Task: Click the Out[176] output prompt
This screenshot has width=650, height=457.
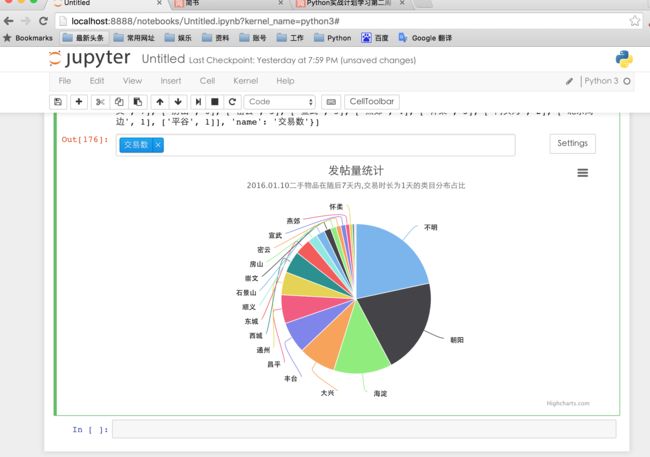Action: [85, 139]
